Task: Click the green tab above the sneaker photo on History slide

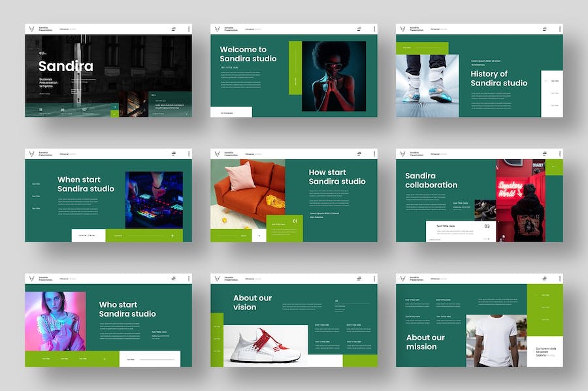Action: (421, 48)
